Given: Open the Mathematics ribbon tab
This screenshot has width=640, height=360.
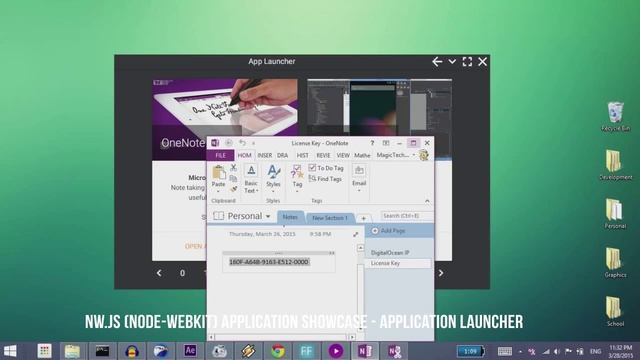Looking at the screenshot, I should coord(362,155).
